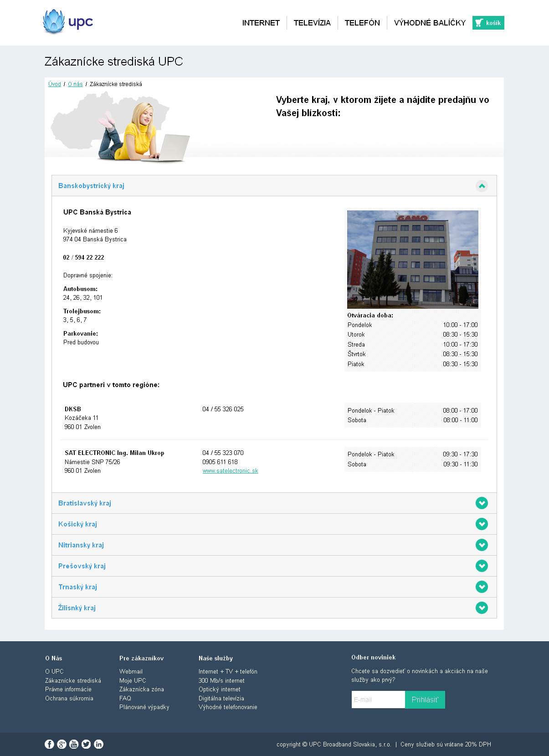This screenshot has width=549, height=756.
Task: Expand Žilinský kraj arrow
Action: 482,608
